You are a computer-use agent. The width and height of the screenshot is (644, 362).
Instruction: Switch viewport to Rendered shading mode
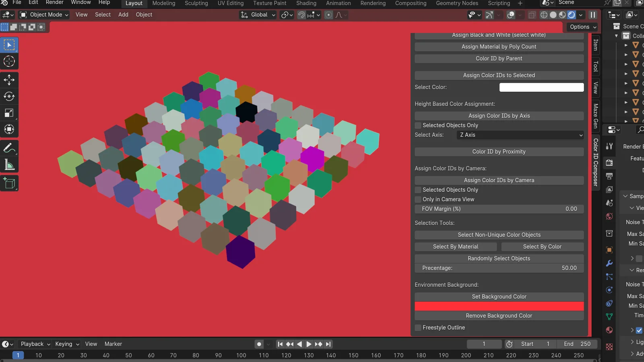(572, 15)
